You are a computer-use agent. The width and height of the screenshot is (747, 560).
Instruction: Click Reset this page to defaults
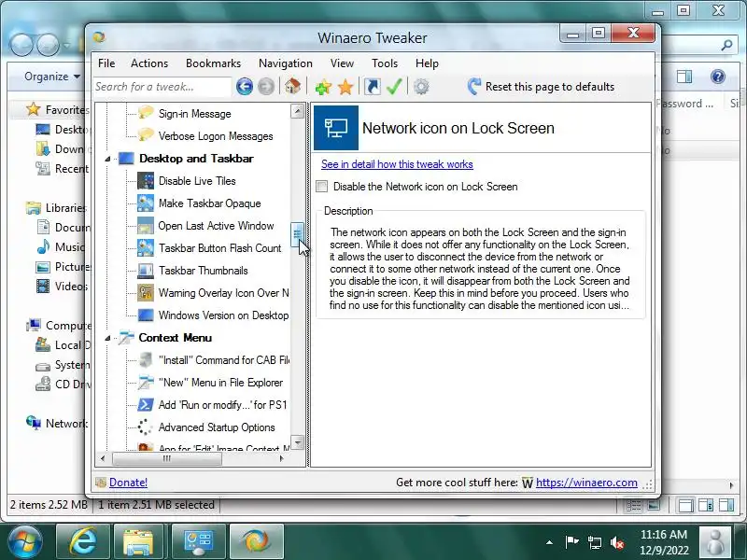(542, 87)
